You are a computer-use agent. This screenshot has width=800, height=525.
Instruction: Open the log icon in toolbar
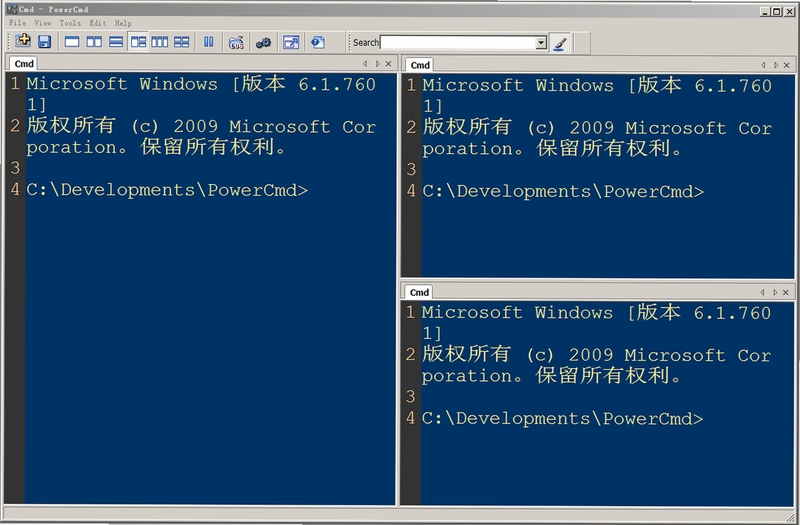[x=236, y=43]
